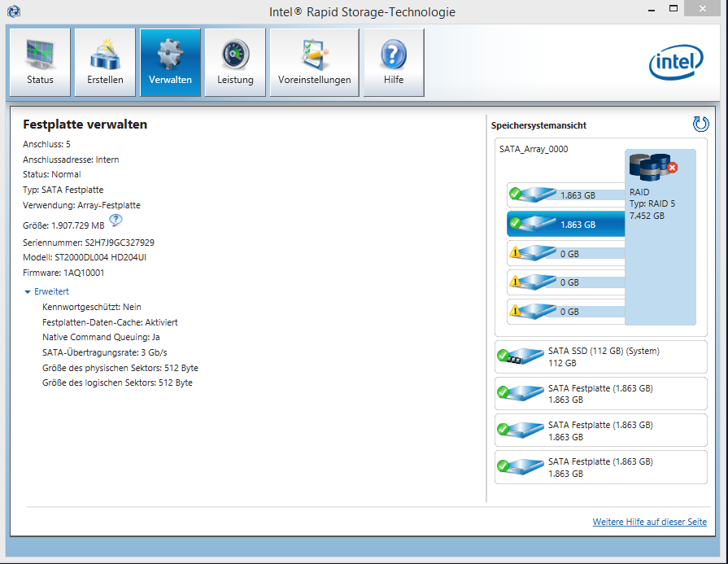
Task: Click the refresh icon in Speichersystemansicht
Action: pyautogui.click(x=700, y=124)
